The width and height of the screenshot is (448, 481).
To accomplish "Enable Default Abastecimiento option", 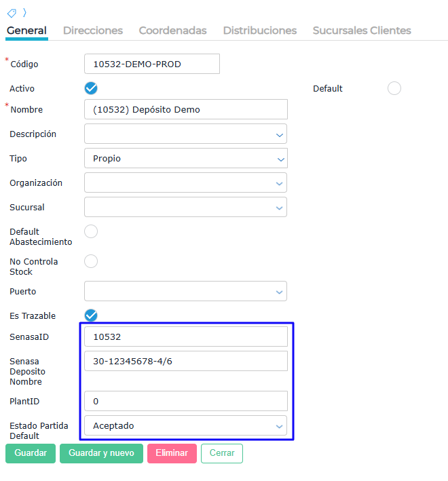I will pos(91,232).
